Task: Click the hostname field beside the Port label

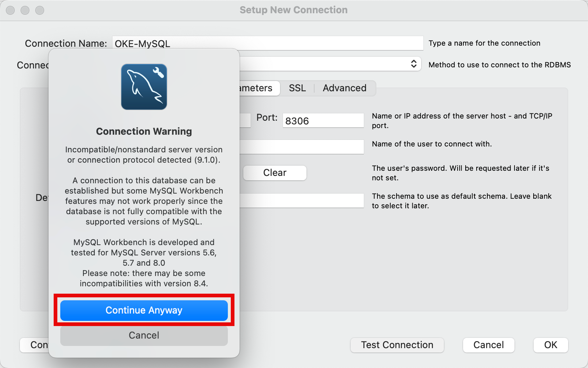Action: pos(245,120)
